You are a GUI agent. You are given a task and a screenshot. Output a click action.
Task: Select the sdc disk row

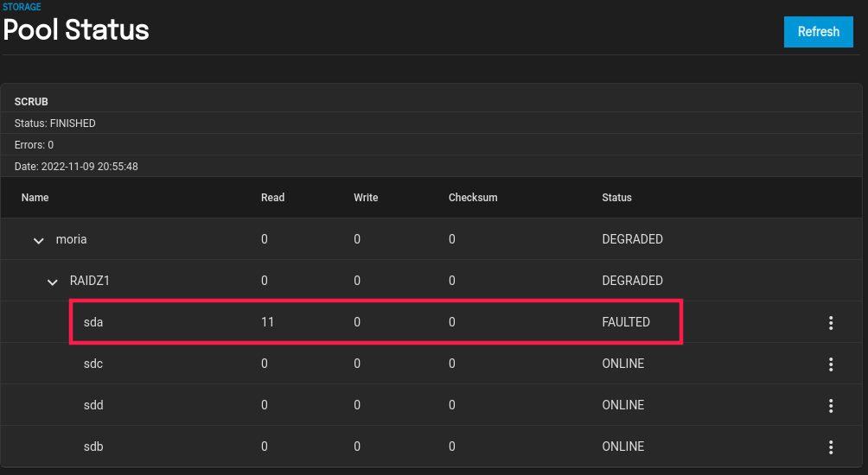(x=93, y=364)
